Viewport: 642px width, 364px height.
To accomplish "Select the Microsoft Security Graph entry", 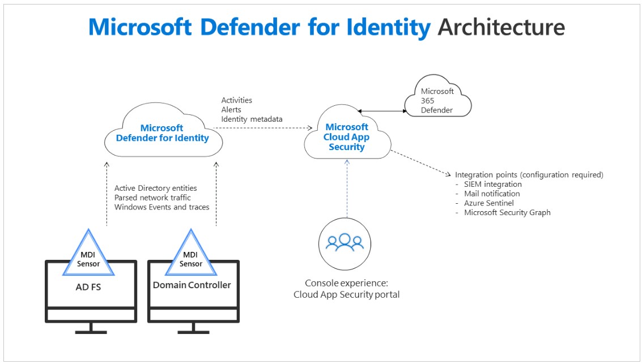I will [507, 213].
